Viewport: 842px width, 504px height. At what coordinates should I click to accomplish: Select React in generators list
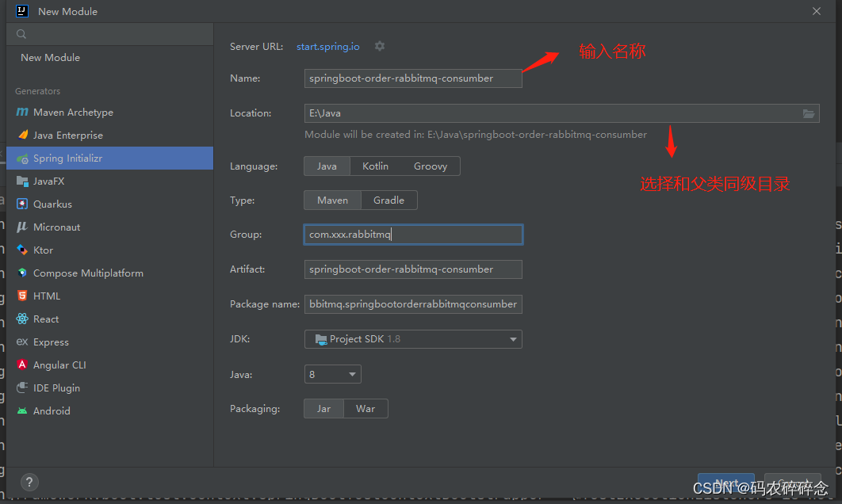point(109,319)
